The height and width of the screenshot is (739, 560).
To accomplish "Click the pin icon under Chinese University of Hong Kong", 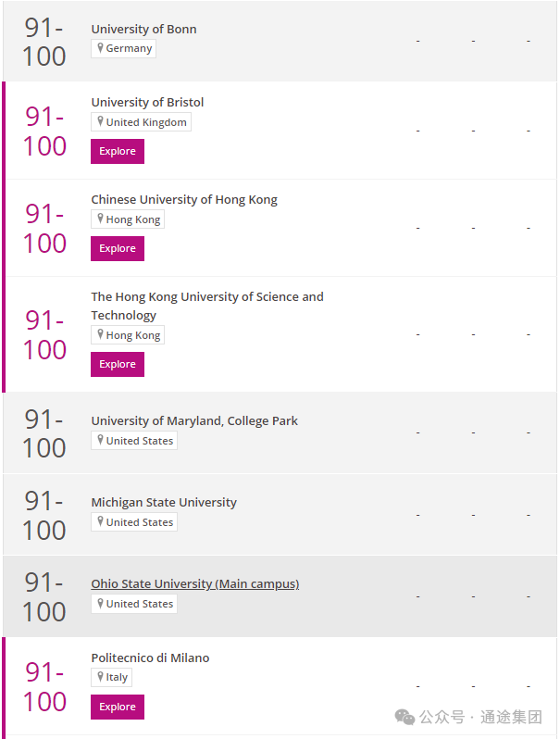I will click(100, 219).
